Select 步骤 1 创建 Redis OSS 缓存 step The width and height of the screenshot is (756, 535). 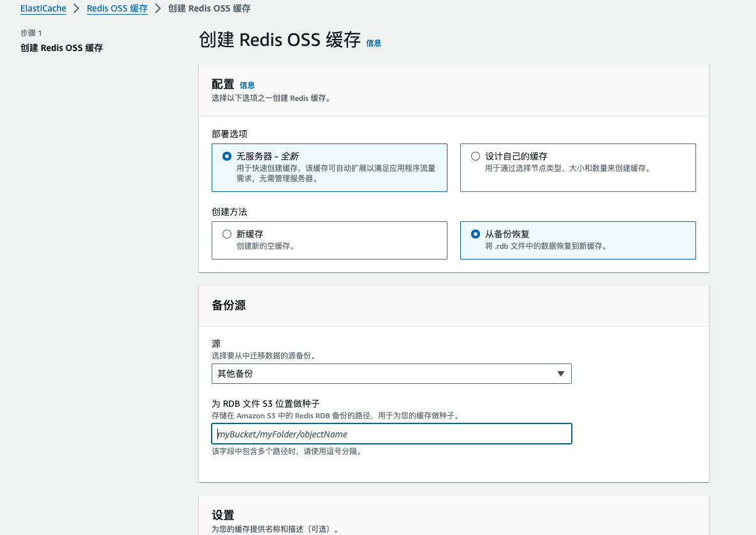62,48
